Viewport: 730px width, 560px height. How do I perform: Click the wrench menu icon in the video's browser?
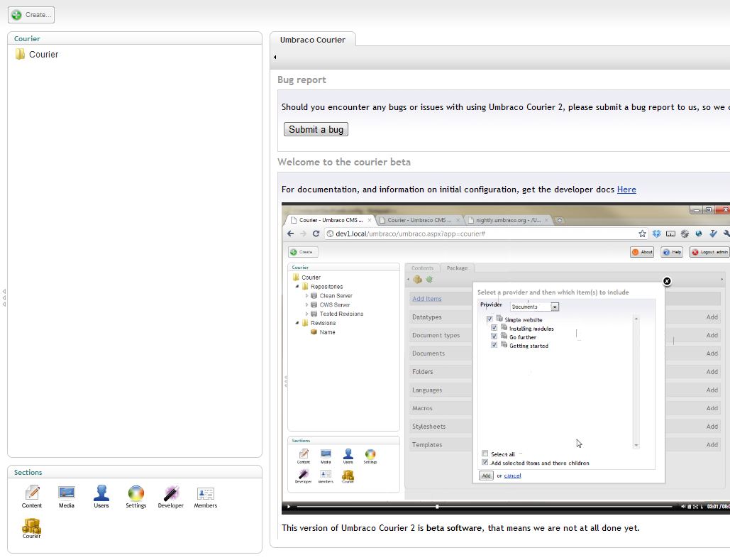click(x=726, y=234)
